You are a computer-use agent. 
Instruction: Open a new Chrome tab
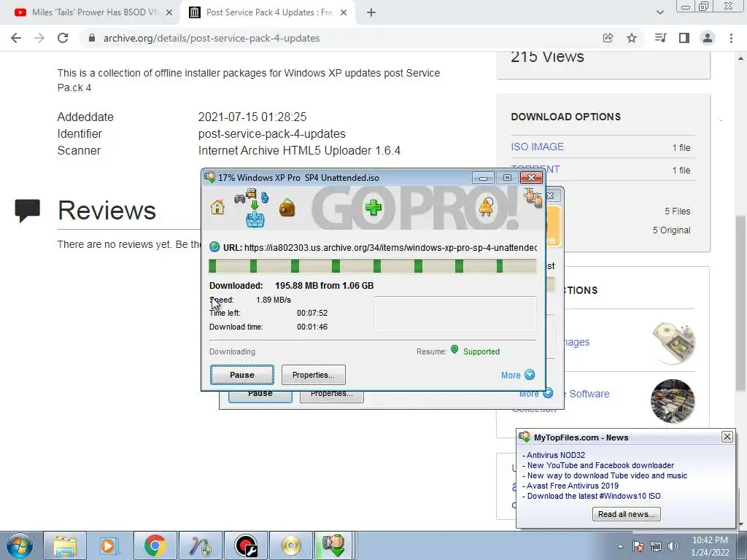point(371,12)
